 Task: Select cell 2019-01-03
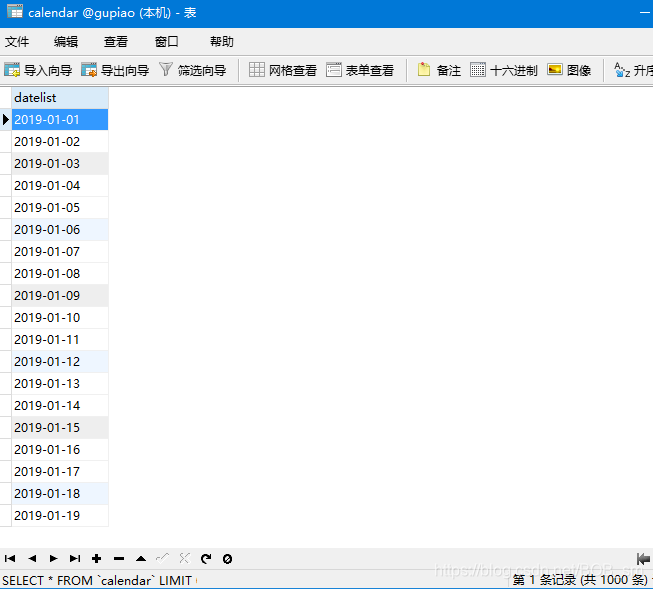click(x=60, y=164)
